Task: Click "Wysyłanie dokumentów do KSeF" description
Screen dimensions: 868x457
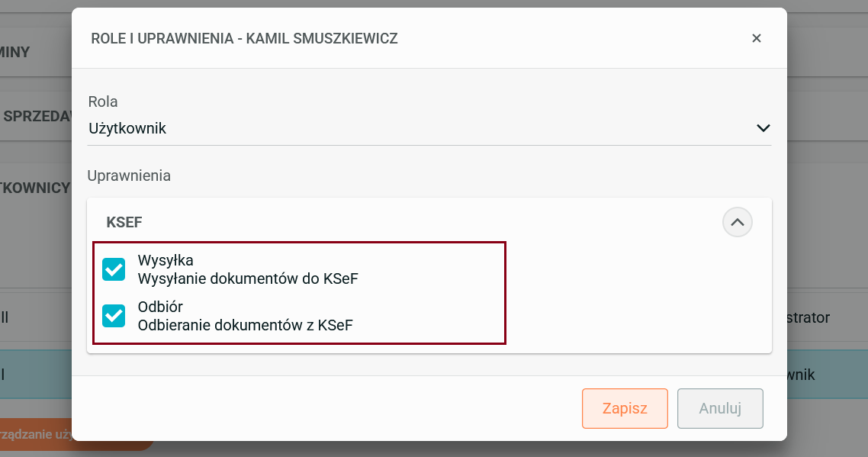Action: 248,279
